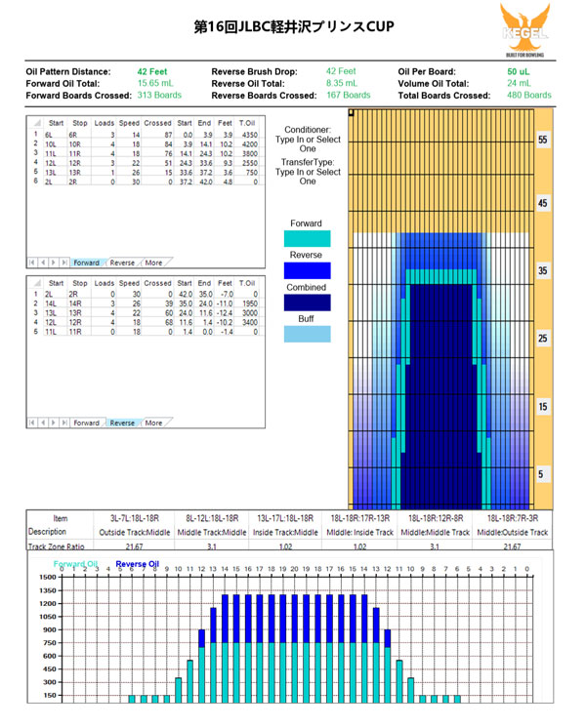
Task: Click select-all corner of forward loads table
Action: tap(36, 123)
